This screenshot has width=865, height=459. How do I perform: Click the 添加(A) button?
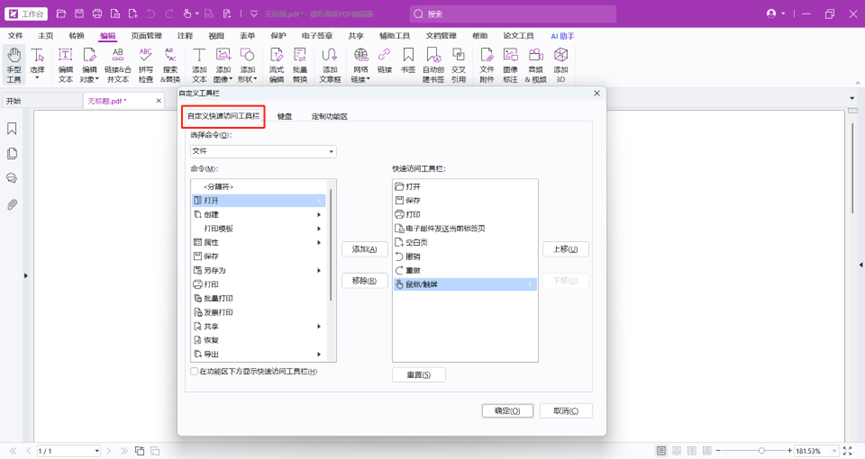364,249
